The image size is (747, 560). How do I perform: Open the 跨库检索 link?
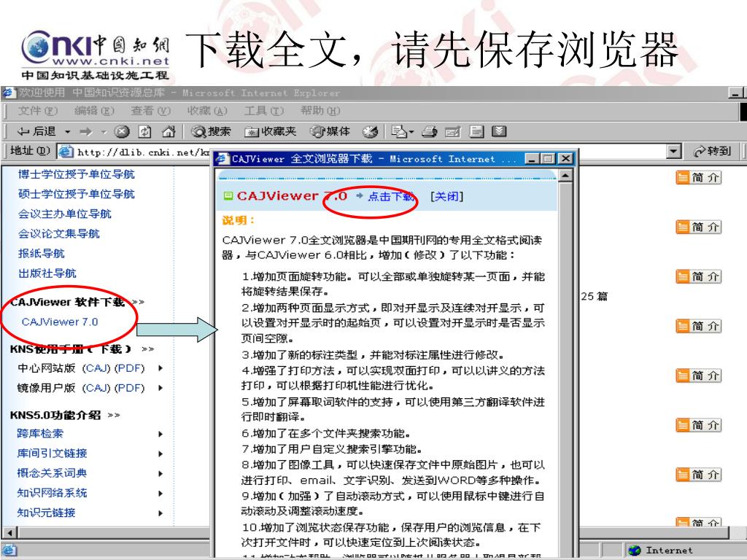click(x=40, y=434)
